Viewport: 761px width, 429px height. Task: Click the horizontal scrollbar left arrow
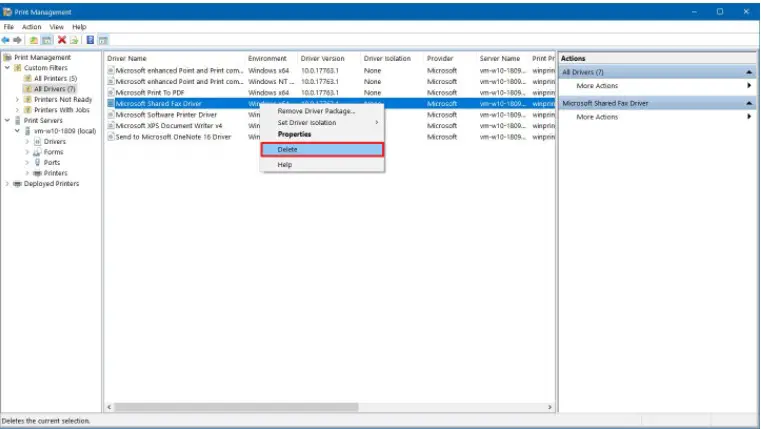pos(109,407)
